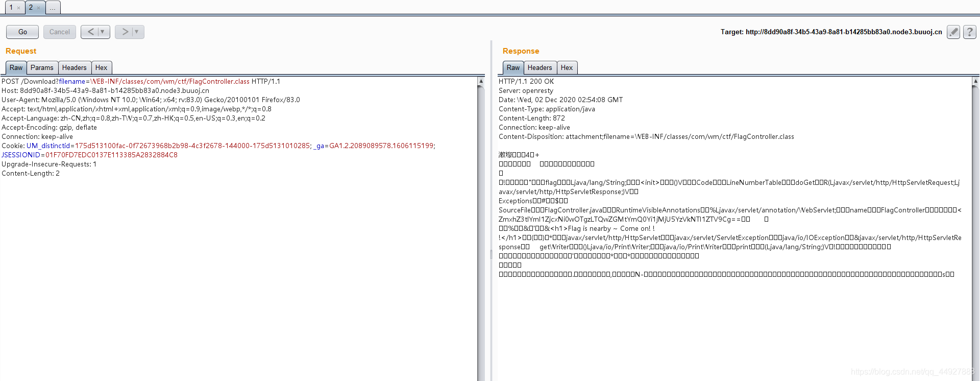Click the Upgrade-Insecure-Requests header line
The image size is (980, 381).
[49, 164]
